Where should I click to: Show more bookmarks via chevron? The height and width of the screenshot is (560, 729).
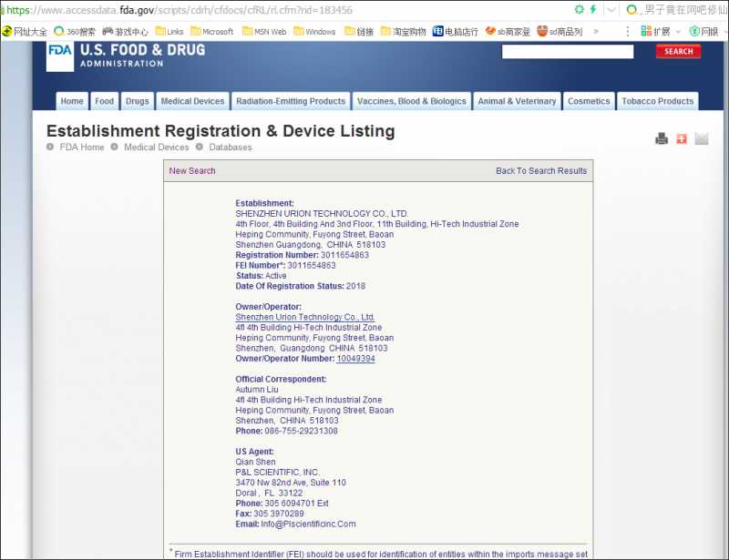click(596, 32)
